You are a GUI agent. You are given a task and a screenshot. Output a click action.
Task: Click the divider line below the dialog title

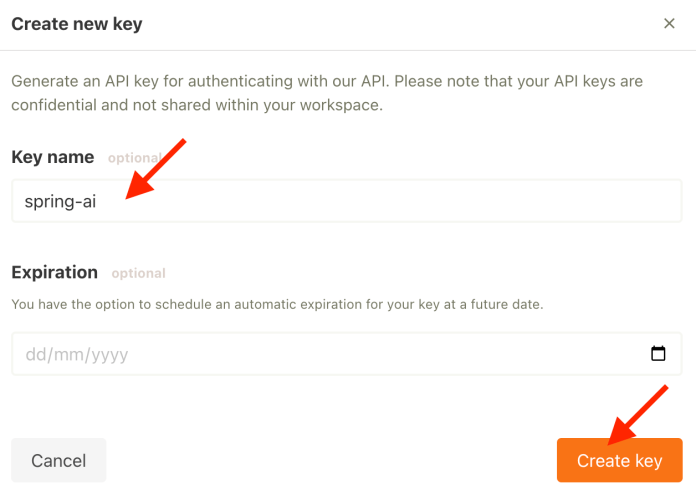coord(348,50)
